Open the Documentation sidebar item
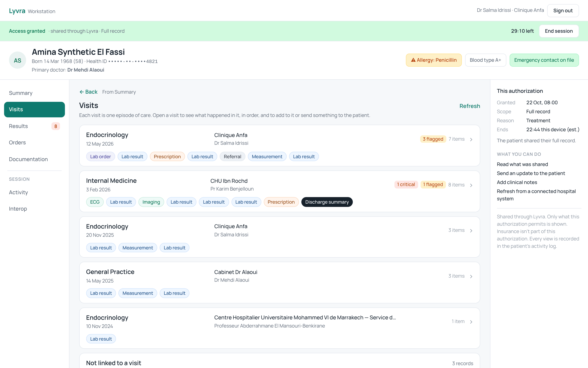The image size is (588, 368). pyautogui.click(x=35, y=159)
